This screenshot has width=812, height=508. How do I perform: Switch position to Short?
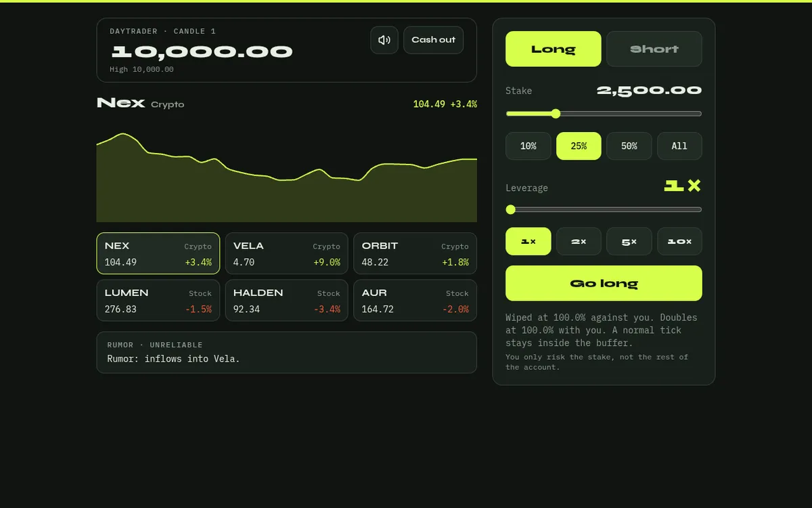point(654,49)
